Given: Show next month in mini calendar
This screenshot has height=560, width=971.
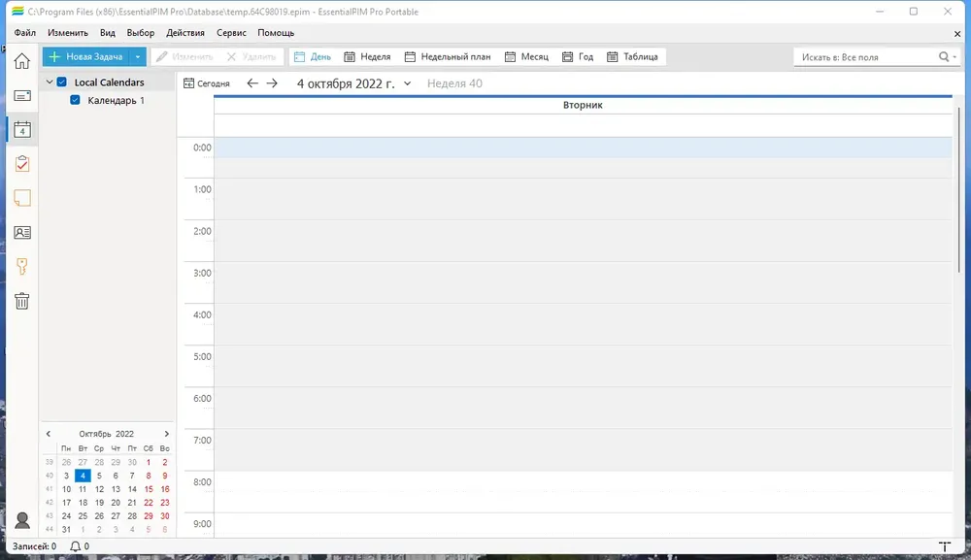Looking at the screenshot, I should tap(166, 434).
